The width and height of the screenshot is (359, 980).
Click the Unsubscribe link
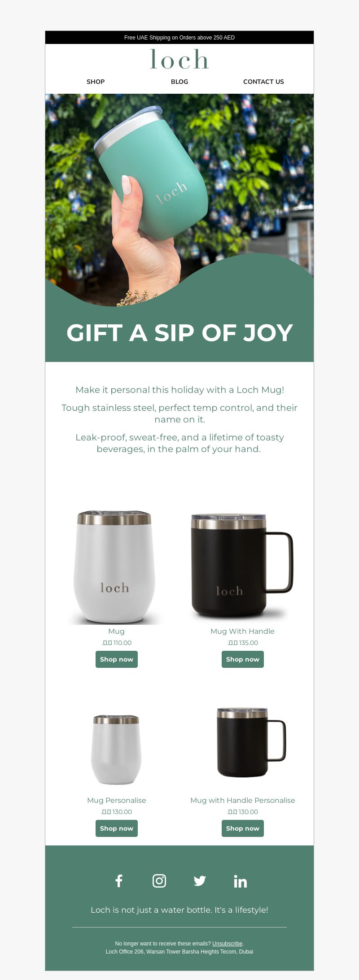[227, 944]
